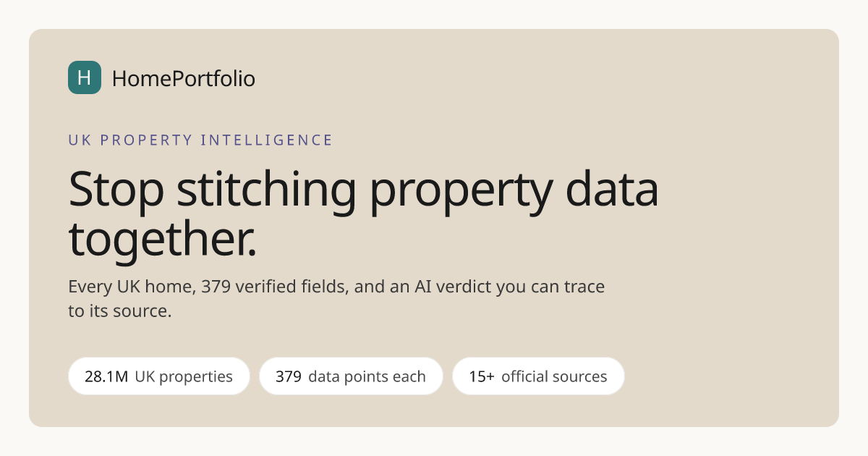
Task: Click the 'Stop stitching property data' headline line
Action: (363, 189)
